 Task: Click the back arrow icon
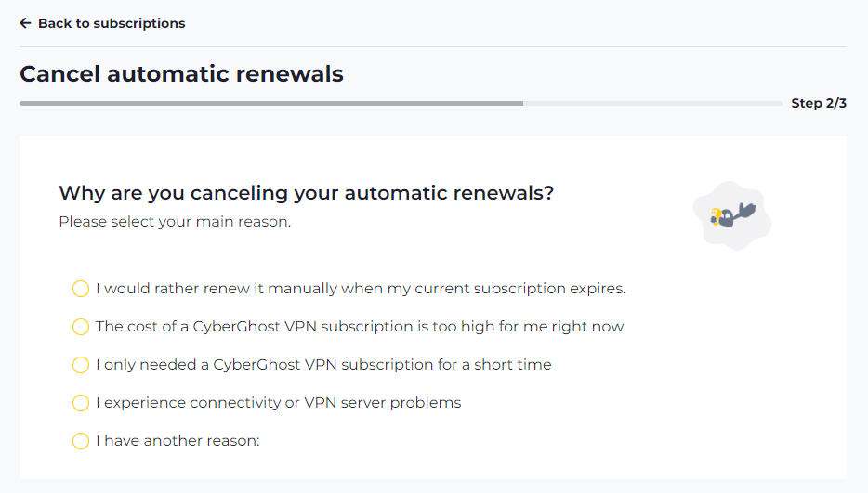25,23
